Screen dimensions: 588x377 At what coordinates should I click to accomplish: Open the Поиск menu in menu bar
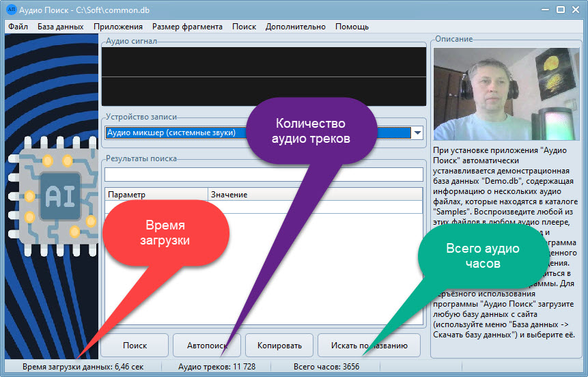click(x=244, y=27)
